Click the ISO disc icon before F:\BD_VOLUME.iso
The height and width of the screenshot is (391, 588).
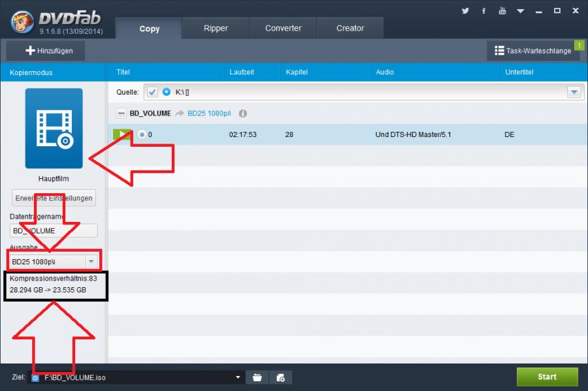click(35, 378)
